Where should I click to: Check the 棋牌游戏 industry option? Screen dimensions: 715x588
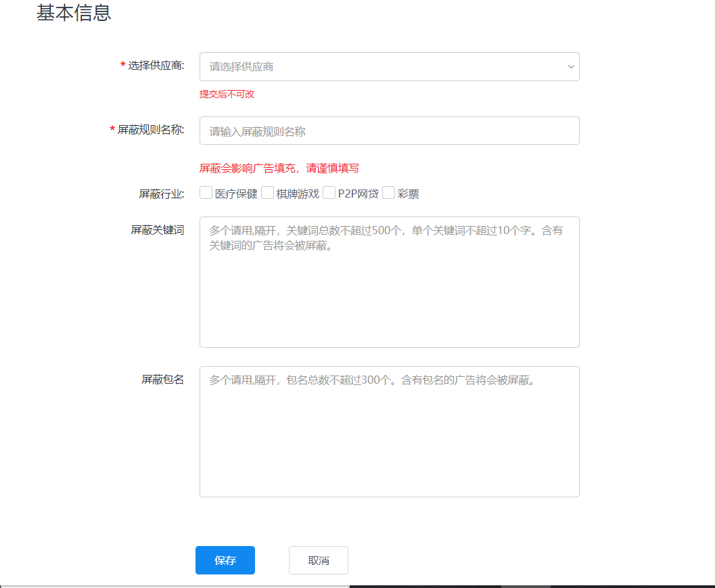pos(267,193)
